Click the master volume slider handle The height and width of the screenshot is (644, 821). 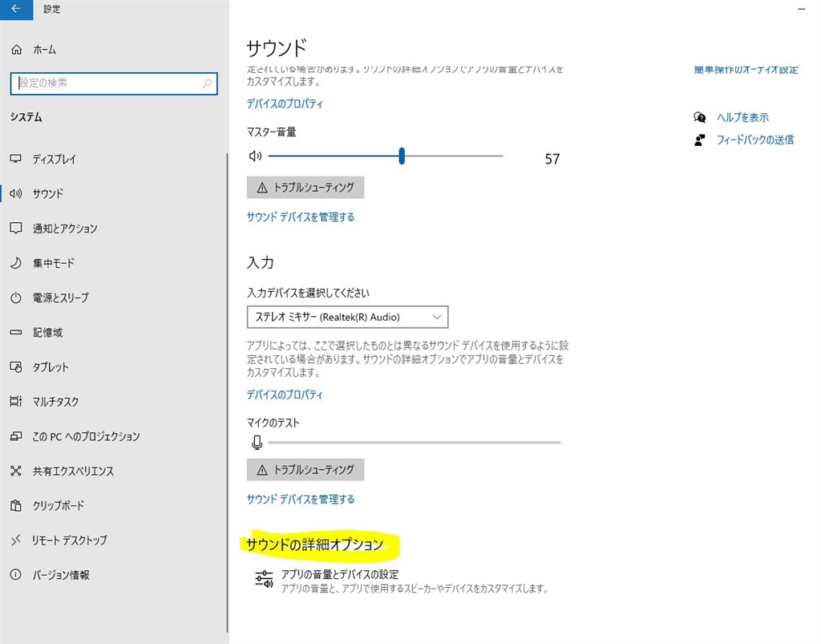(402, 156)
